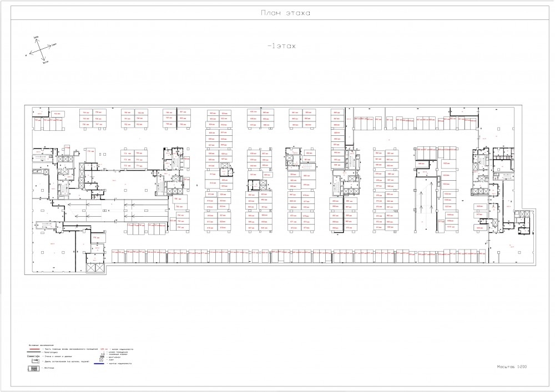
Task: Click parking space labeled '753'
Action: pyautogui.click(x=58, y=114)
